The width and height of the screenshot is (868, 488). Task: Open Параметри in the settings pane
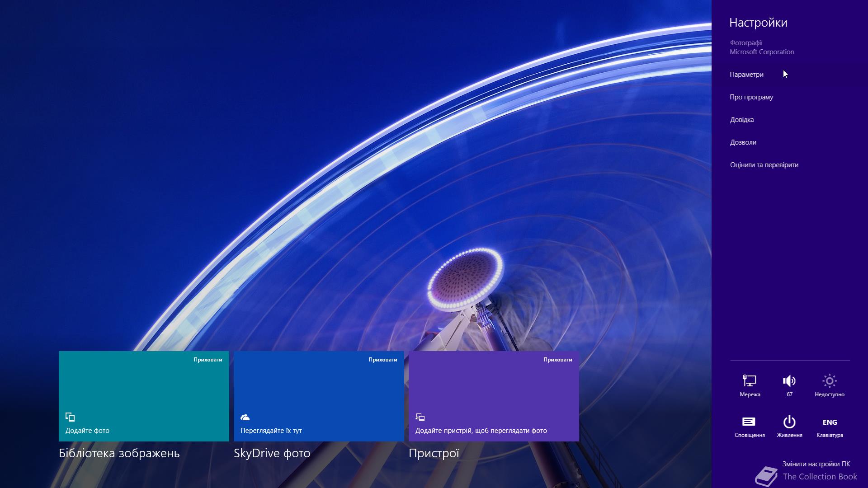pyautogui.click(x=746, y=75)
